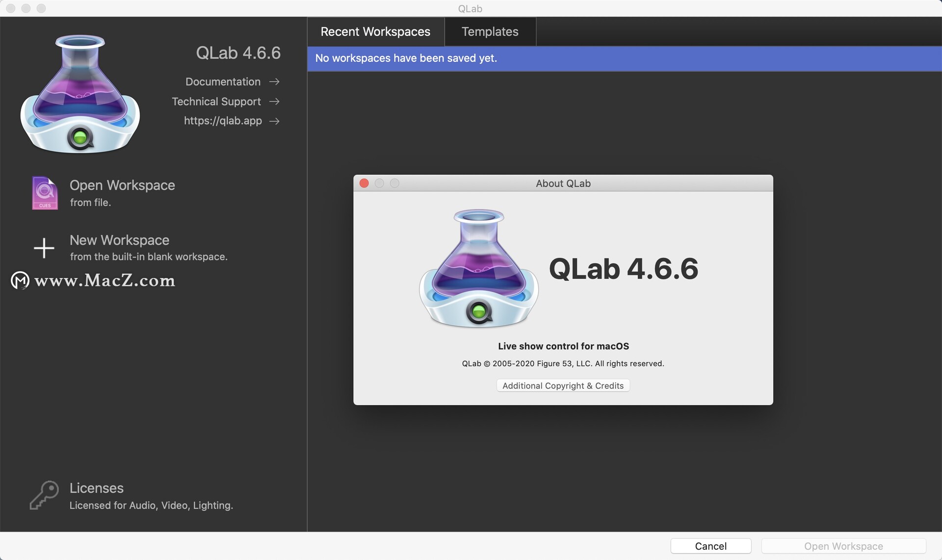
Task: Click the Cancel button
Action: pos(710,546)
